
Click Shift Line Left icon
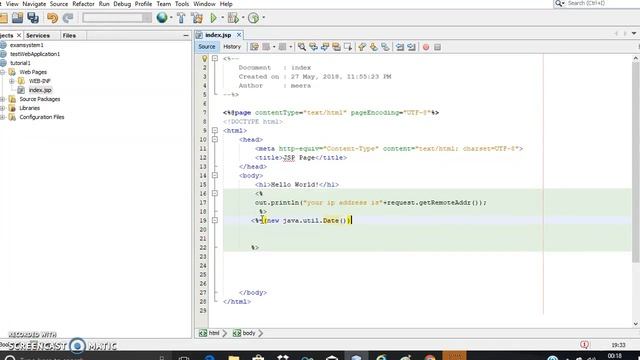point(400,47)
